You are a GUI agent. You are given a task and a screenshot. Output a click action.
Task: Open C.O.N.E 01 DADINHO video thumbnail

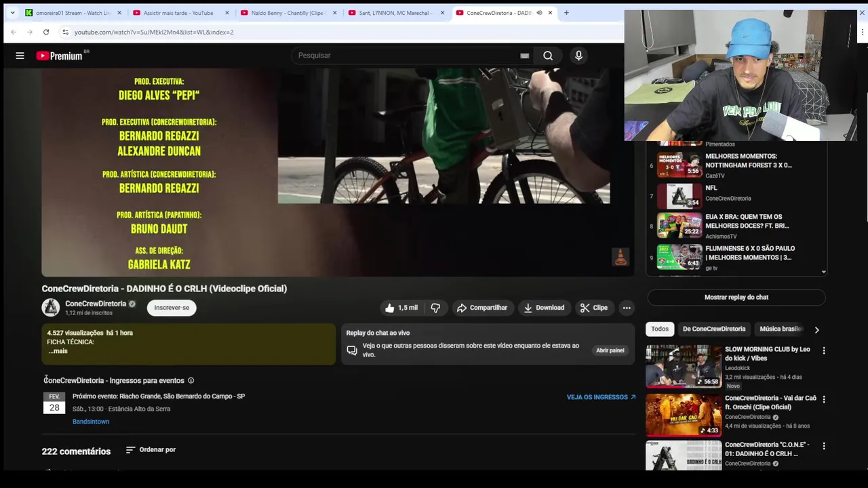click(x=684, y=455)
